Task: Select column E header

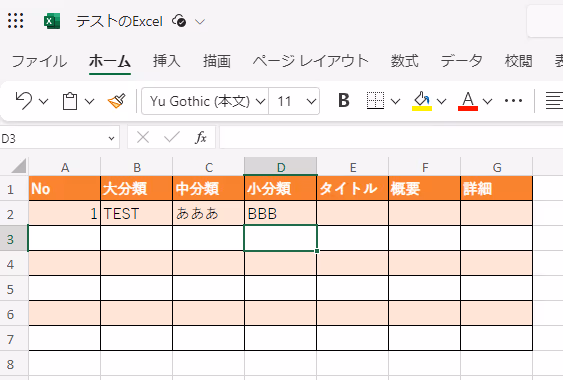Action: [353, 167]
